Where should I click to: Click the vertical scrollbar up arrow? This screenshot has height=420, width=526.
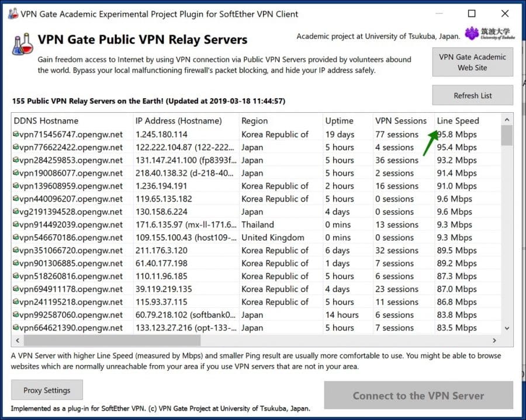507,120
